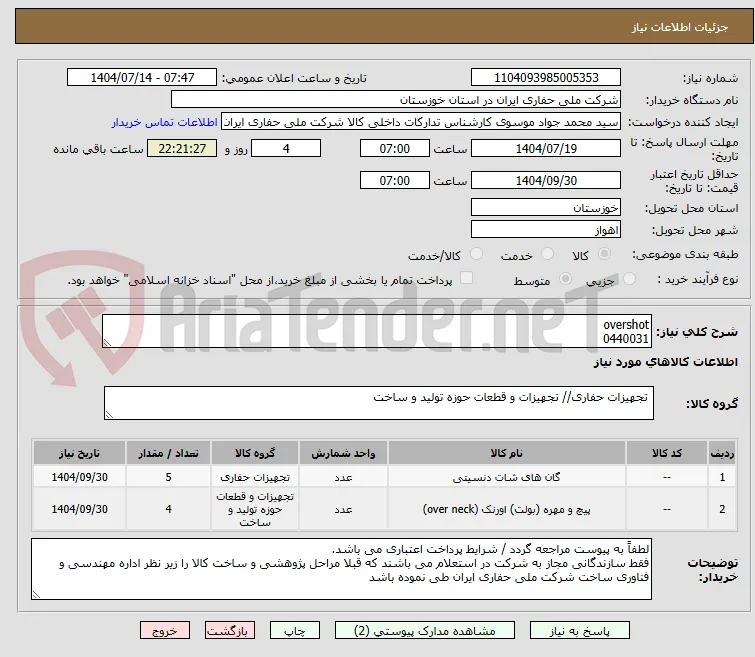Click the جزئیات اطلاعات نیاز page title
755x657 pixels.
pyautogui.click(x=679, y=27)
